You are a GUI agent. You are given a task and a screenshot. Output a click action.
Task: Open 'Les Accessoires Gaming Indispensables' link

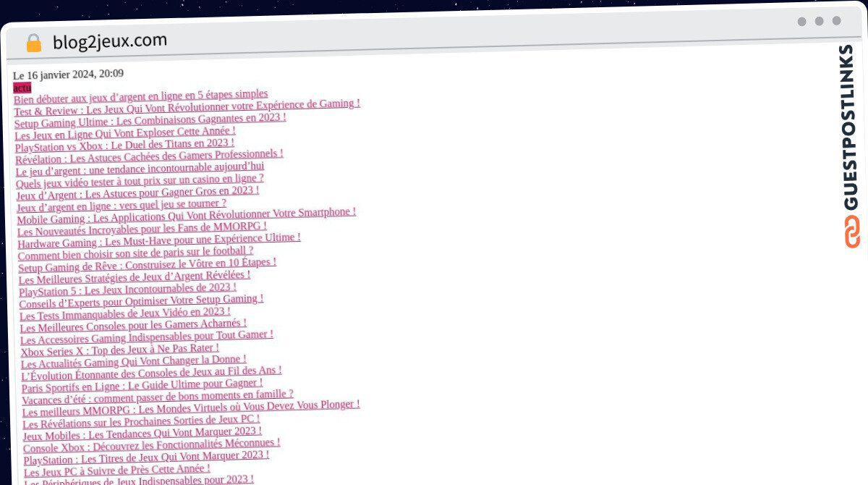(147, 338)
